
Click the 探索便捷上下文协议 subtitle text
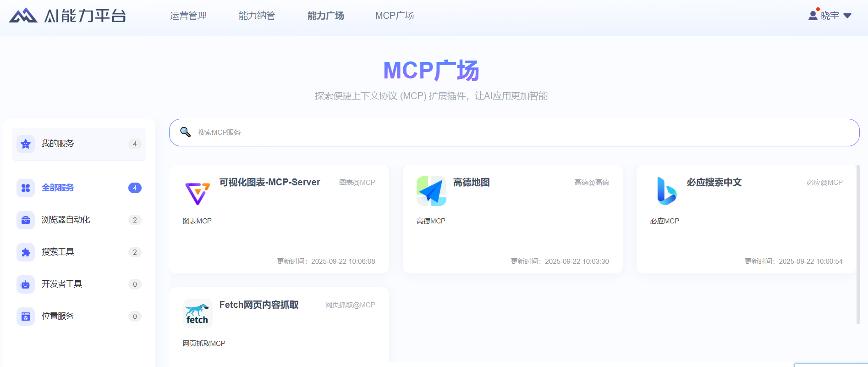pyautogui.click(x=431, y=96)
